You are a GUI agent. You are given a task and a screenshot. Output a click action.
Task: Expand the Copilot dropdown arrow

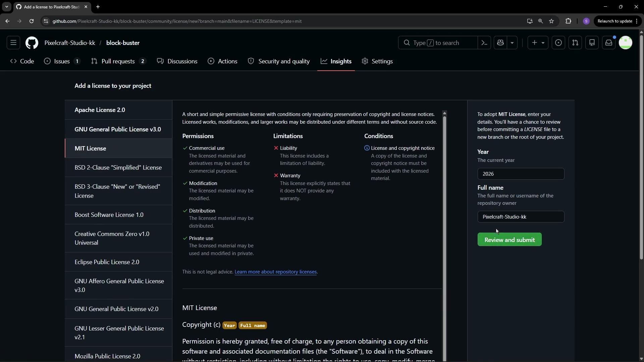pyautogui.click(x=512, y=43)
